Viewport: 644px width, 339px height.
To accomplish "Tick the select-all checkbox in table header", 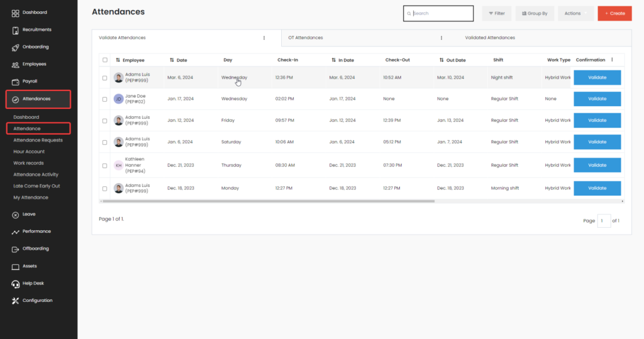I will [105, 60].
